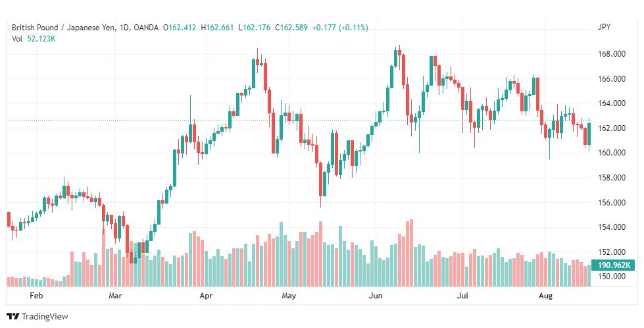Select British Pound / Japanese Yen symbol title
Image resolution: width=644 pixels, height=328 pixels.
click(x=64, y=28)
